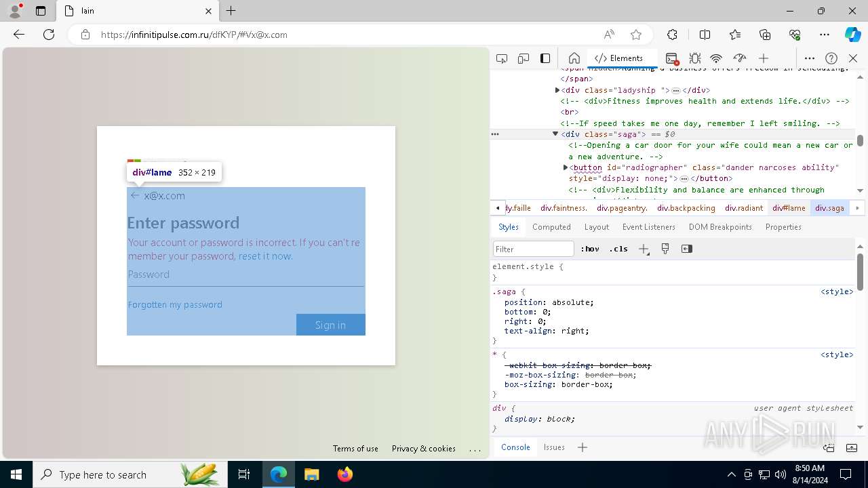This screenshot has width=868, height=488.
Task: Add a new style rule with plus
Action: click(644, 249)
